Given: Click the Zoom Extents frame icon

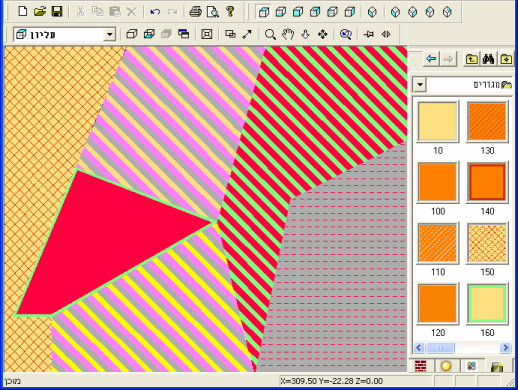Looking at the screenshot, I should [207, 34].
